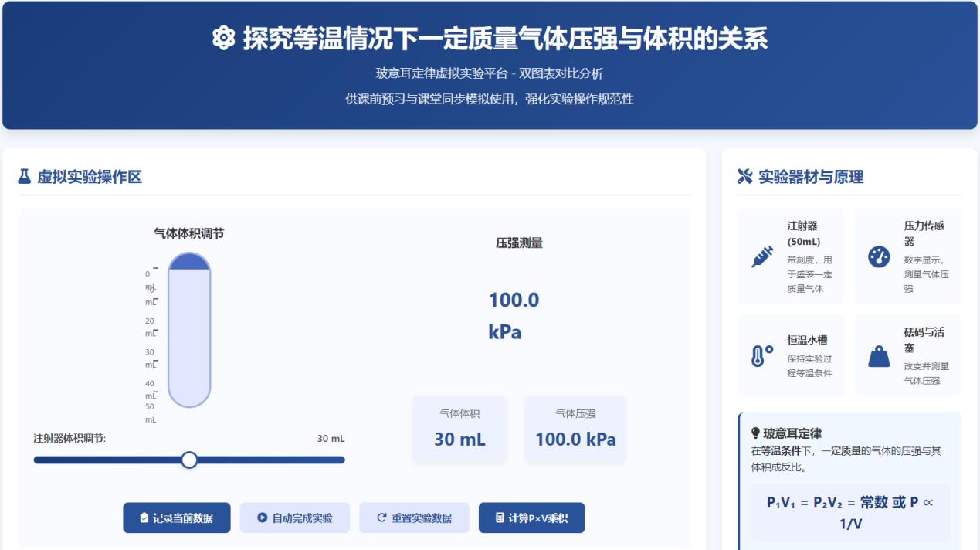The height and width of the screenshot is (550, 980).
Task: Click the syringe volume slider handle
Action: point(189,460)
